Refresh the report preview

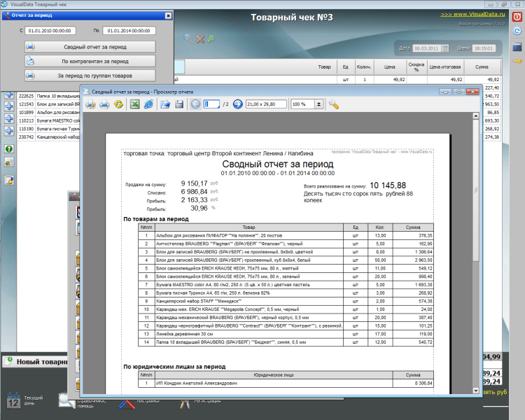tap(118, 104)
